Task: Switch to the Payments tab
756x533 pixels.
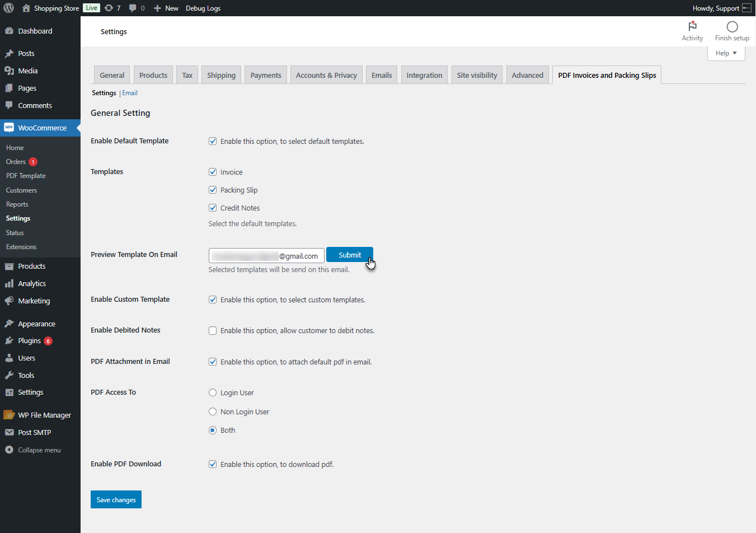Action: (x=266, y=75)
